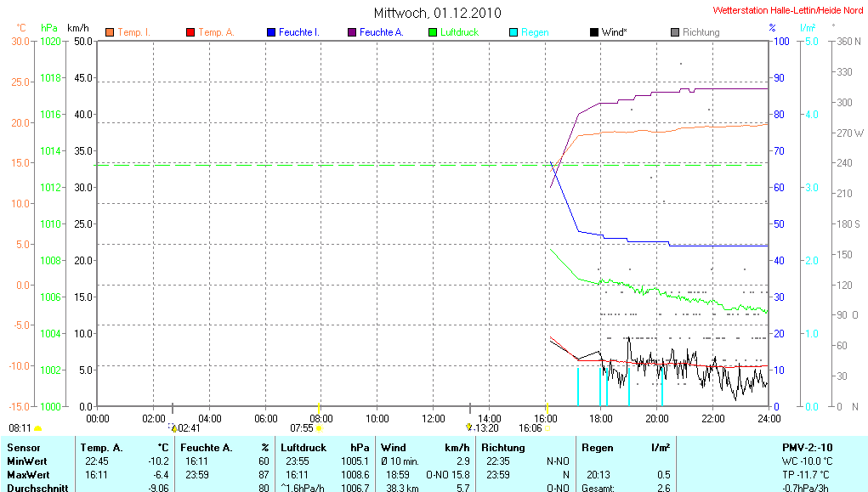Click the moon icon beside 13:20
868x492 pixels.
pyautogui.click(x=468, y=428)
